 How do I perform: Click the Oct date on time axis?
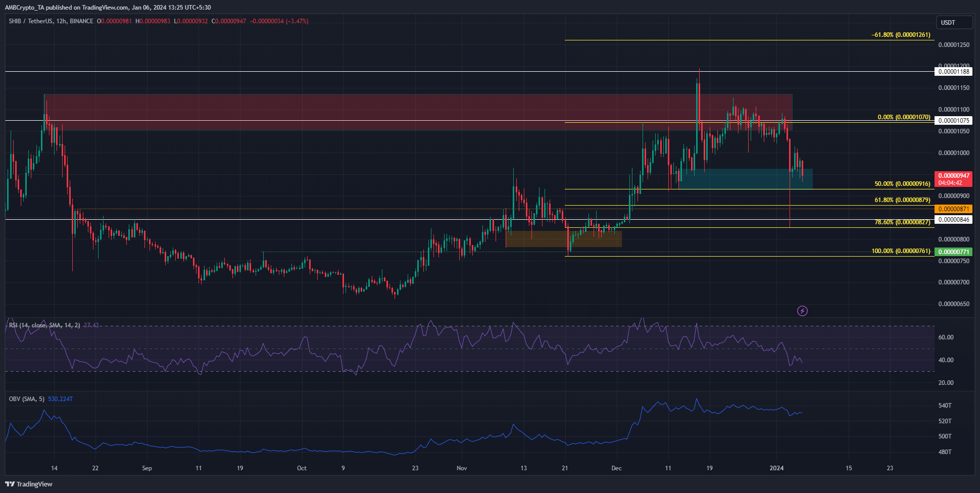tap(302, 468)
